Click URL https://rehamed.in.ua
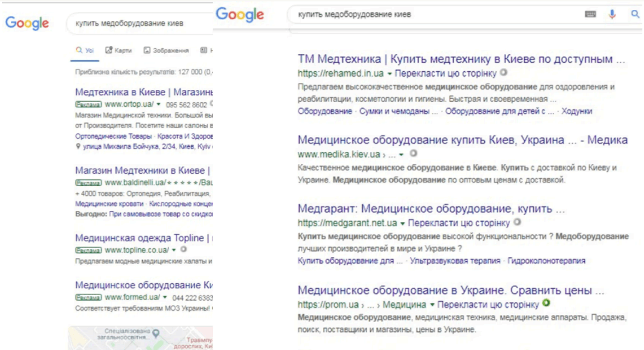The width and height of the screenshot is (644, 350). coord(340,73)
